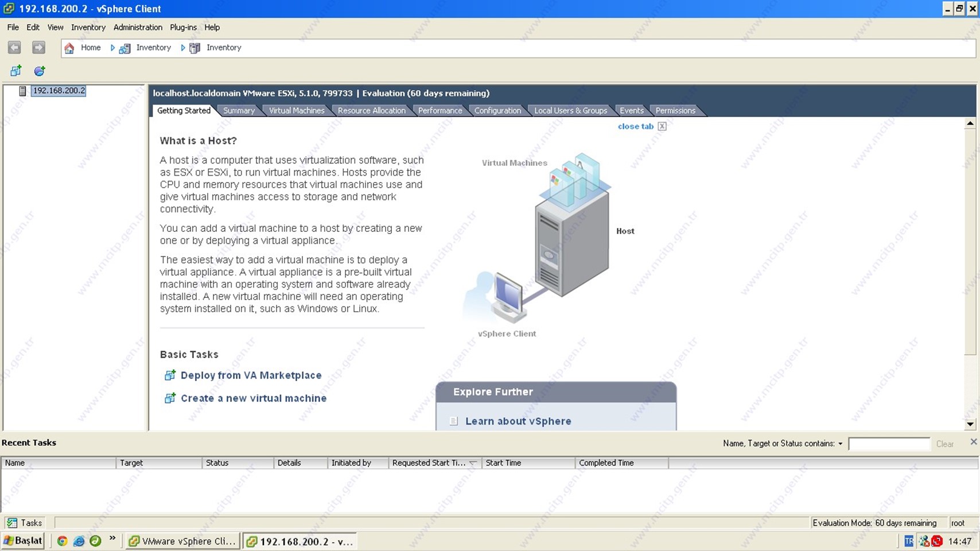
Task: Select 192.168.200.2 host in the inventory tree
Action: 59,91
